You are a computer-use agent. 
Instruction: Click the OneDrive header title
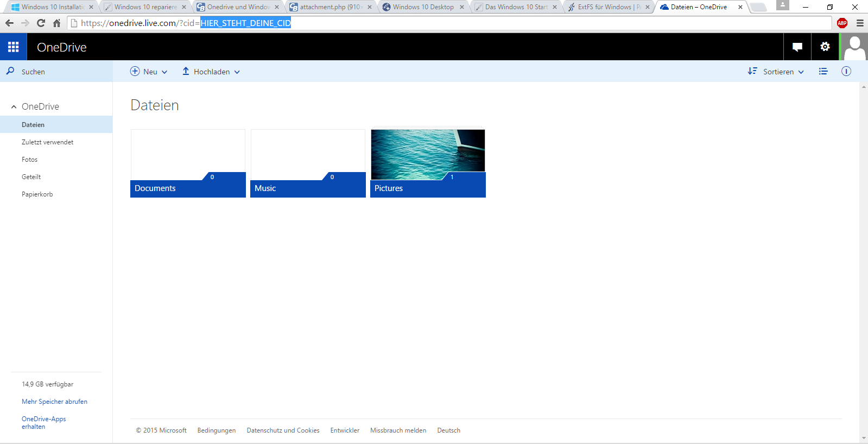pos(62,47)
